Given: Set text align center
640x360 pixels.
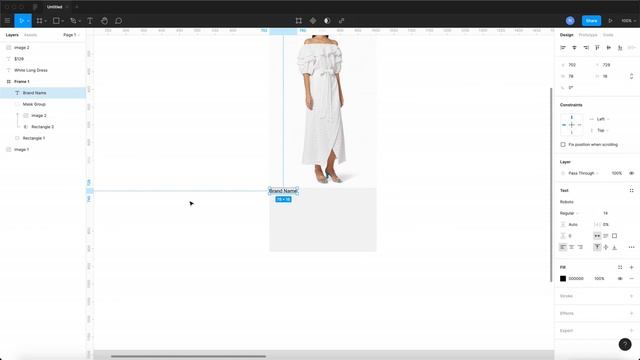Looking at the screenshot, I should pos(571,247).
